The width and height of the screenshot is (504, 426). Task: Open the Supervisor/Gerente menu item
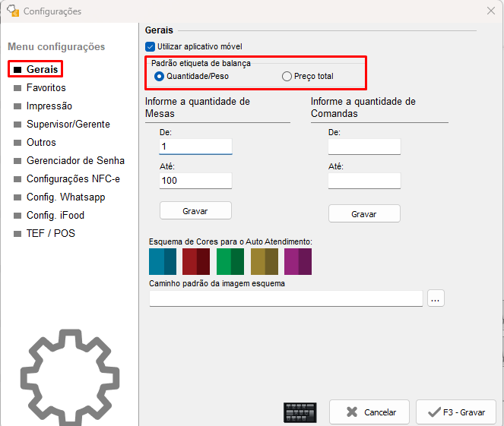click(x=68, y=124)
